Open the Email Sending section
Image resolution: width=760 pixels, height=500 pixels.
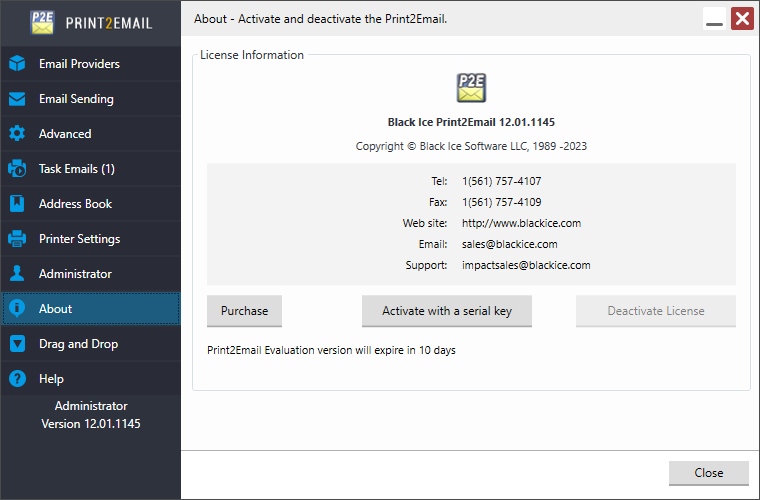76,99
